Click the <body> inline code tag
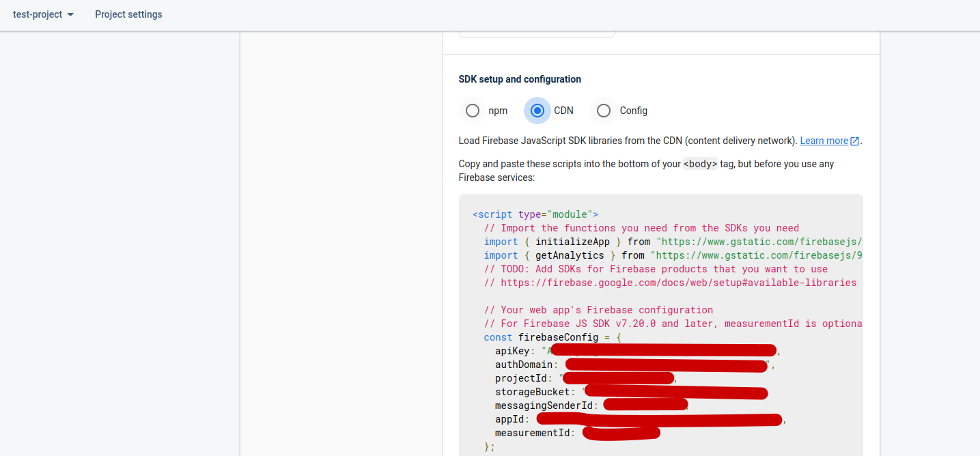Screen dimensions: 980x456 point(700,164)
